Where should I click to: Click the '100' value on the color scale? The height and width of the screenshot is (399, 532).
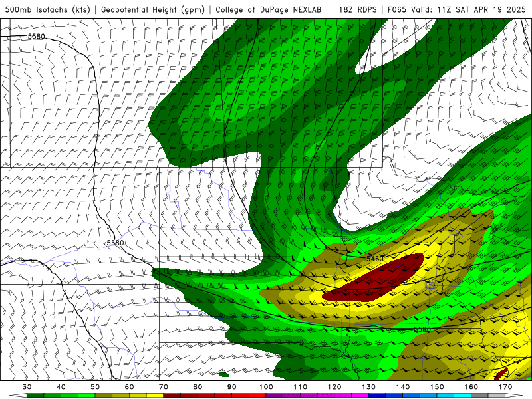[266, 387]
